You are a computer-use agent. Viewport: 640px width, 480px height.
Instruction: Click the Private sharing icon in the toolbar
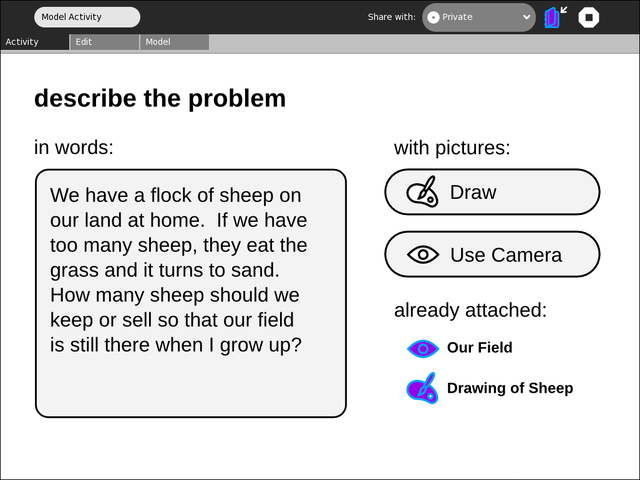[433, 17]
